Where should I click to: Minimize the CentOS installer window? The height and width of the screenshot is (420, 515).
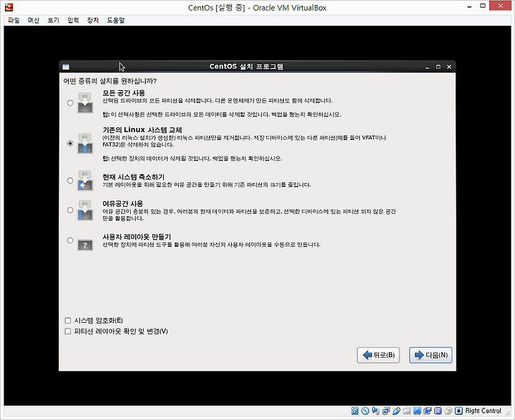pos(427,67)
